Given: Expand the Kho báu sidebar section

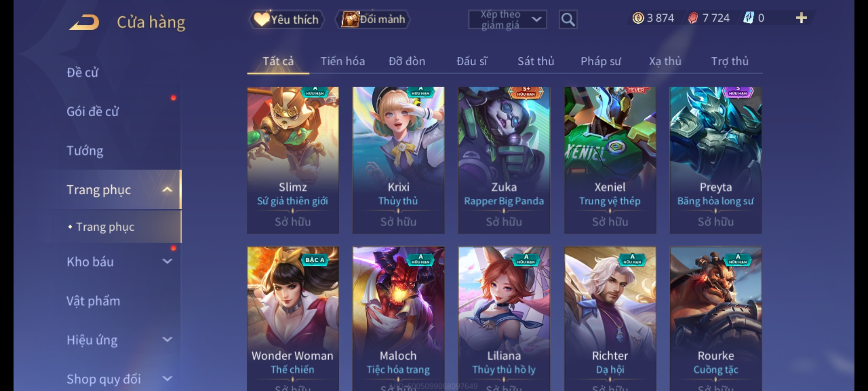Looking at the screenshot, I should 167,261.
